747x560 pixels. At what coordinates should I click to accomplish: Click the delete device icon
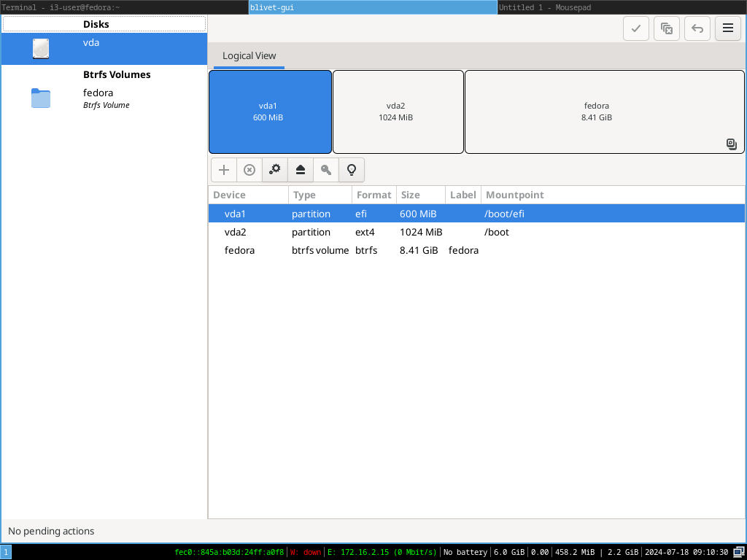[249, 170]
